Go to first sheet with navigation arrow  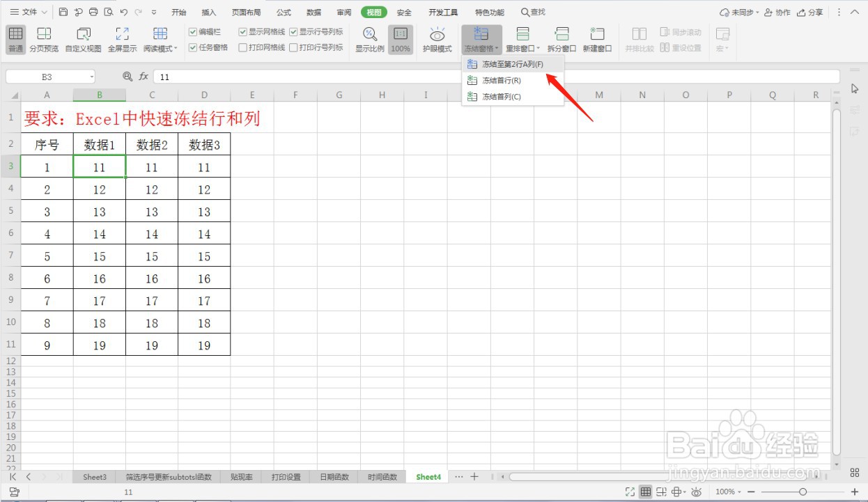14,477
